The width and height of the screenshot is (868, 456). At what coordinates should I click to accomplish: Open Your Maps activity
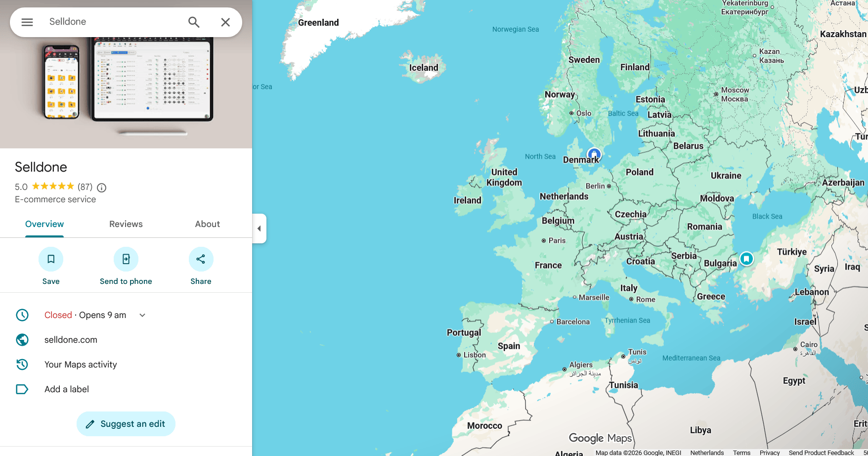(x=81, y=365)
